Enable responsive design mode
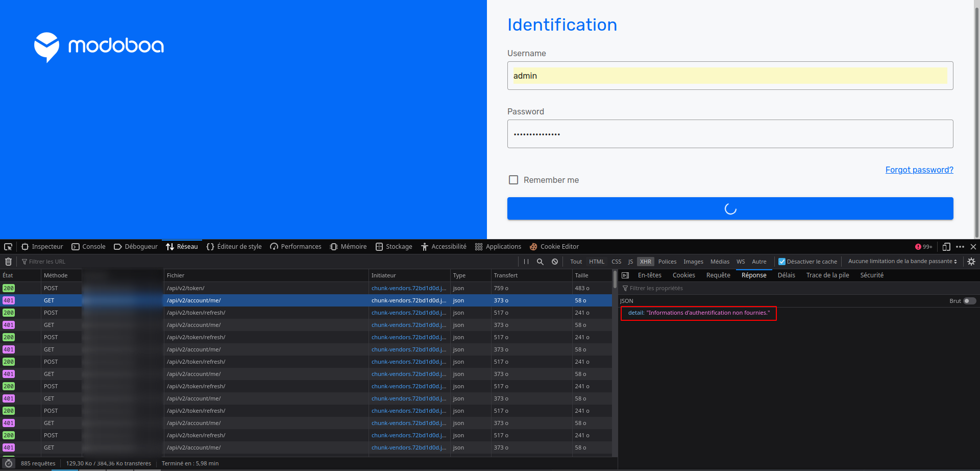Image resolution: width=980 pixels, height=471 pixels. point(947,247)
